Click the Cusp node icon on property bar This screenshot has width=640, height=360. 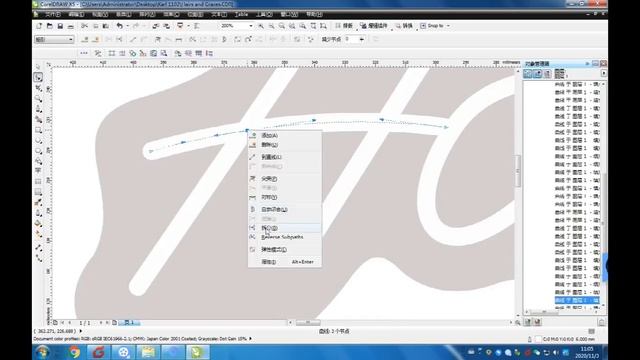158,40
